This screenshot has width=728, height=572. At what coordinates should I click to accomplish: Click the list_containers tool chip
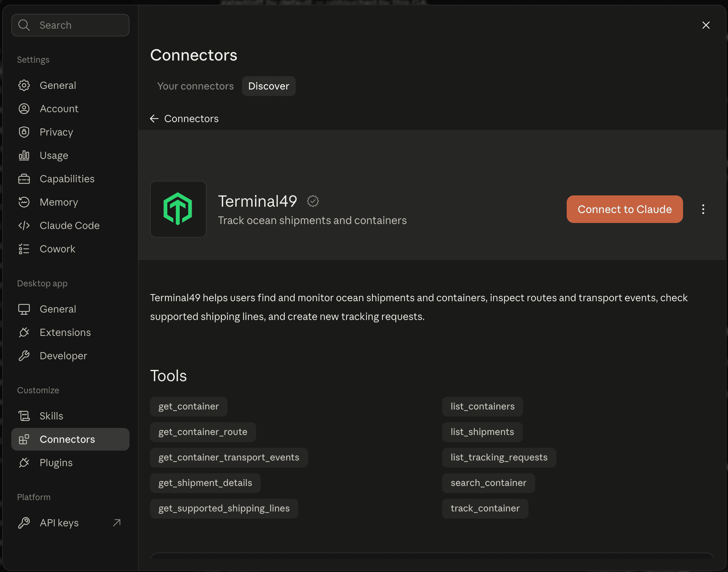483,406
